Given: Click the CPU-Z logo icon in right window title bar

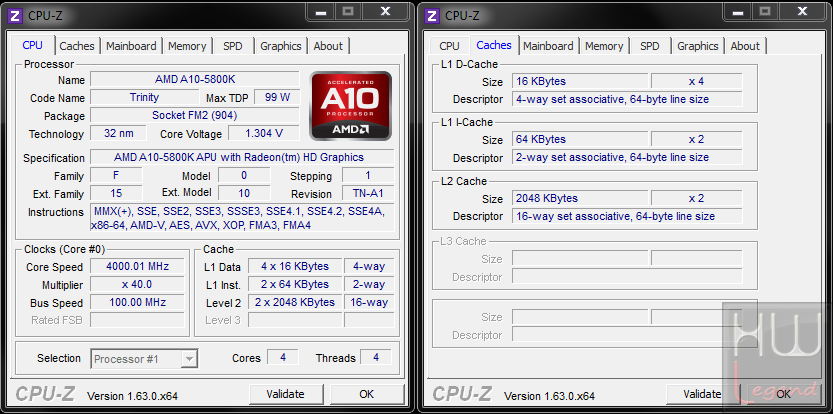Looking at the screenshot, I should (432, 15).
